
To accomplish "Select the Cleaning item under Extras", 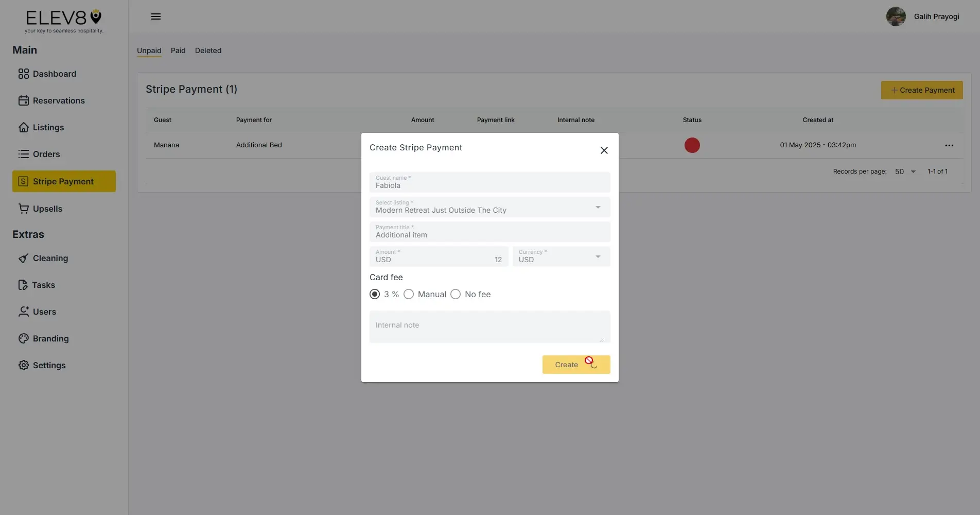I will click(50, 258).
